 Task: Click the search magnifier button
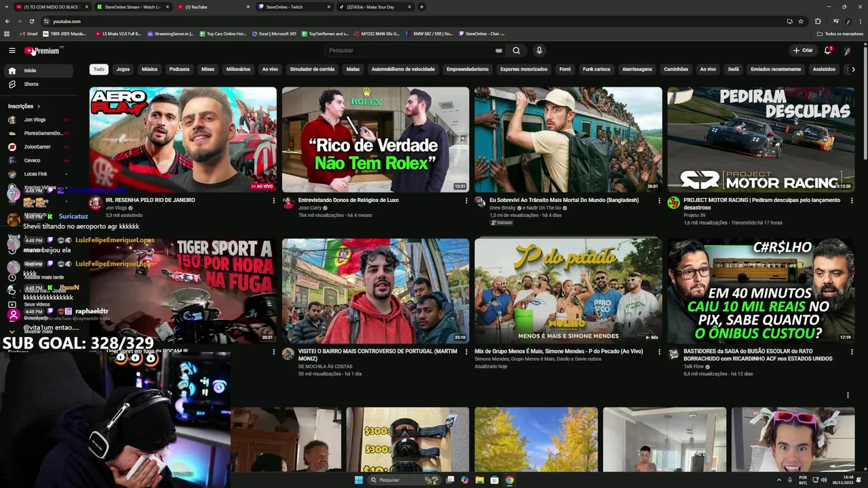pyautogui.click(x=516, y=50)
